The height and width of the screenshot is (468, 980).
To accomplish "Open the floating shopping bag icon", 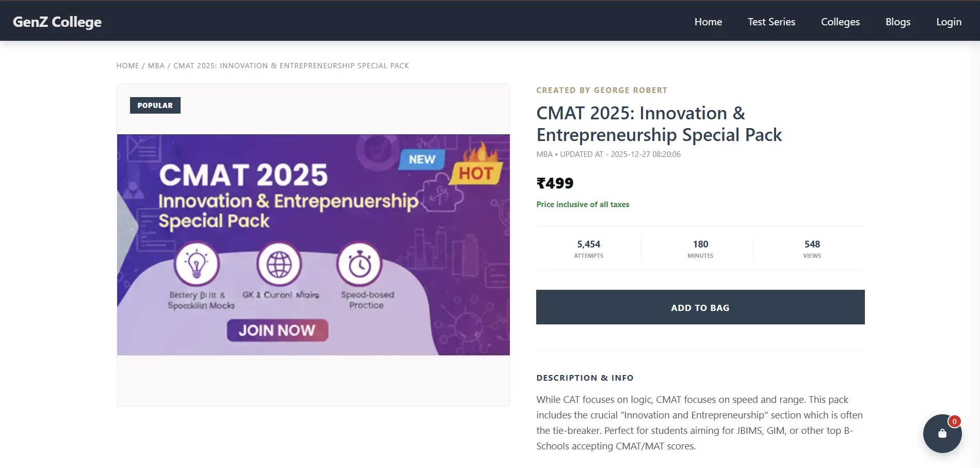I will (942, 434).
